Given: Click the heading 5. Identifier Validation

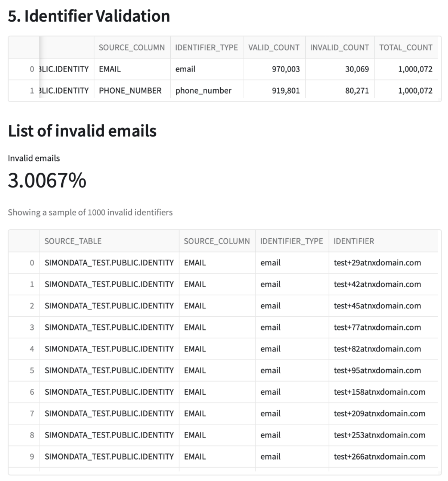Looking at the screenshot, I should (x=89, y=16).
